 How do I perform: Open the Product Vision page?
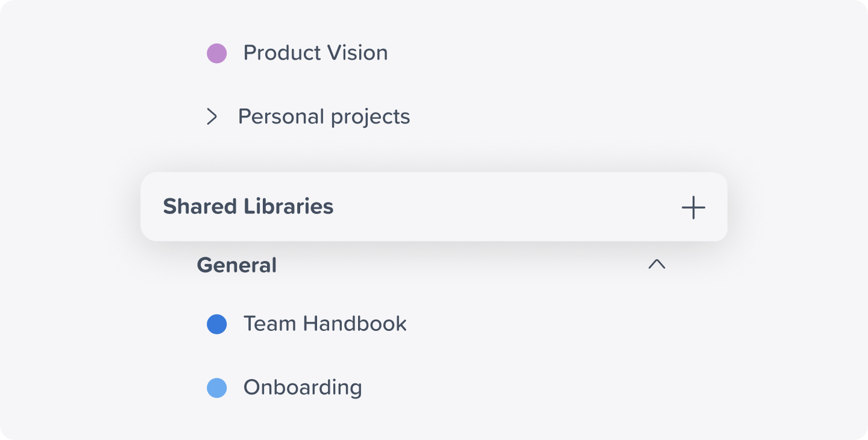tap(315, 53)
